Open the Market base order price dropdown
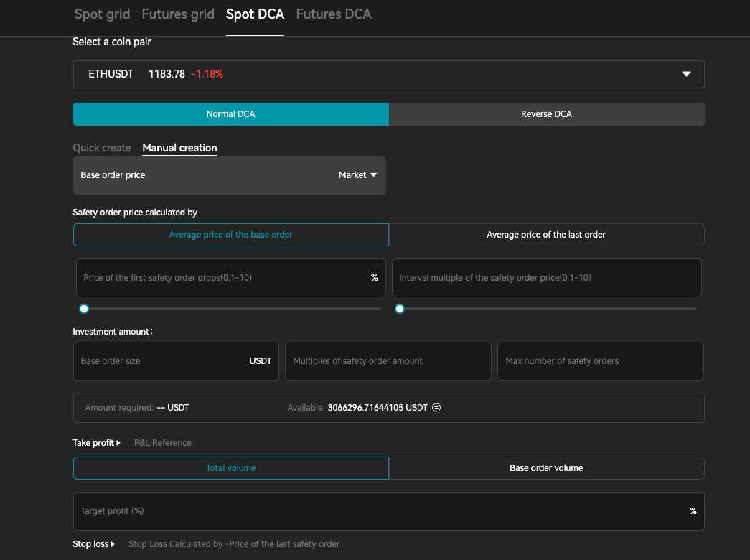Screen dimensions: 750x560 (357, 175)
